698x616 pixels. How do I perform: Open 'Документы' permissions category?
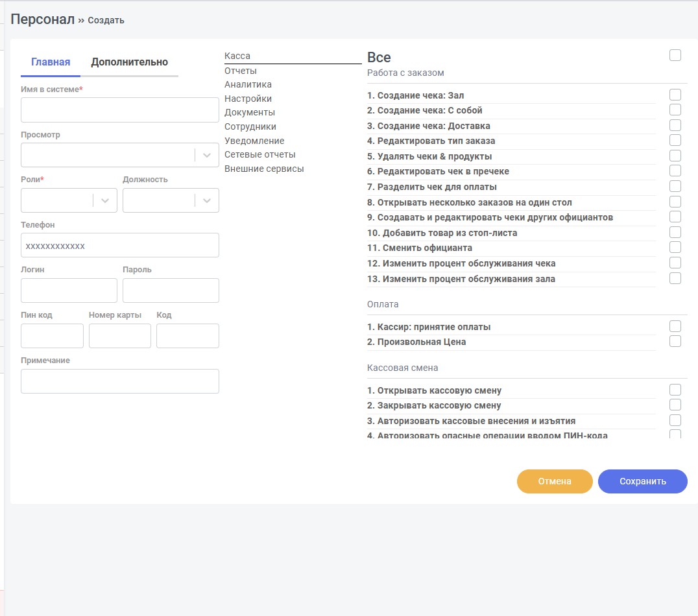click(x=250, y=113)
